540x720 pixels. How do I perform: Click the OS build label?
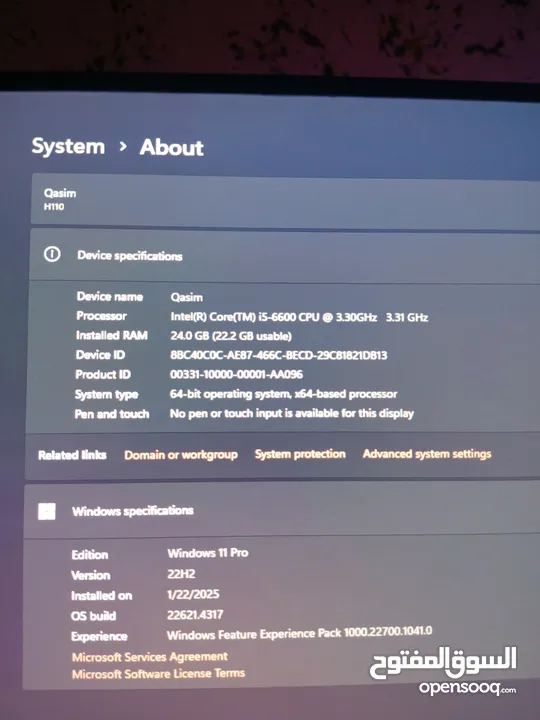coord(93,616)
